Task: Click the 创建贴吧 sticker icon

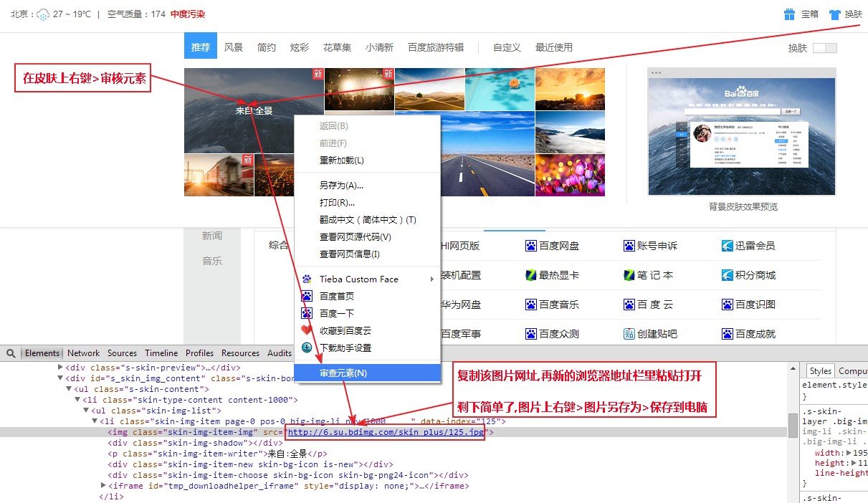Action: 631,333
